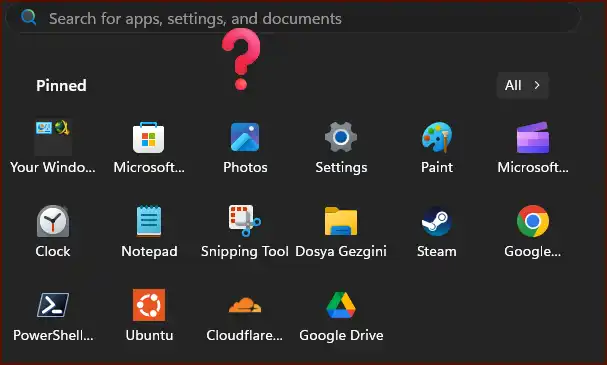Open Microsoft Clipchamp purple clapperboard icon
The height and width of the screenshot is (365, 607).
pyautogui.click(x=533, y=138)
